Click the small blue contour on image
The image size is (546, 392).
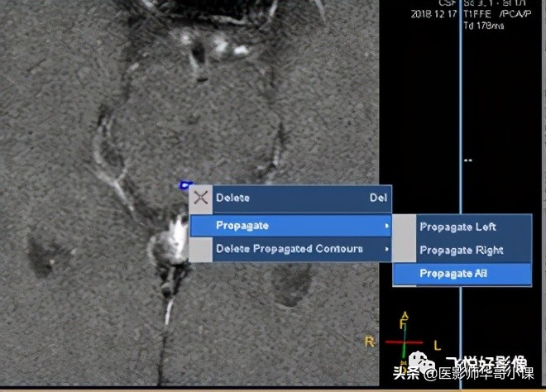coord(184,185)
